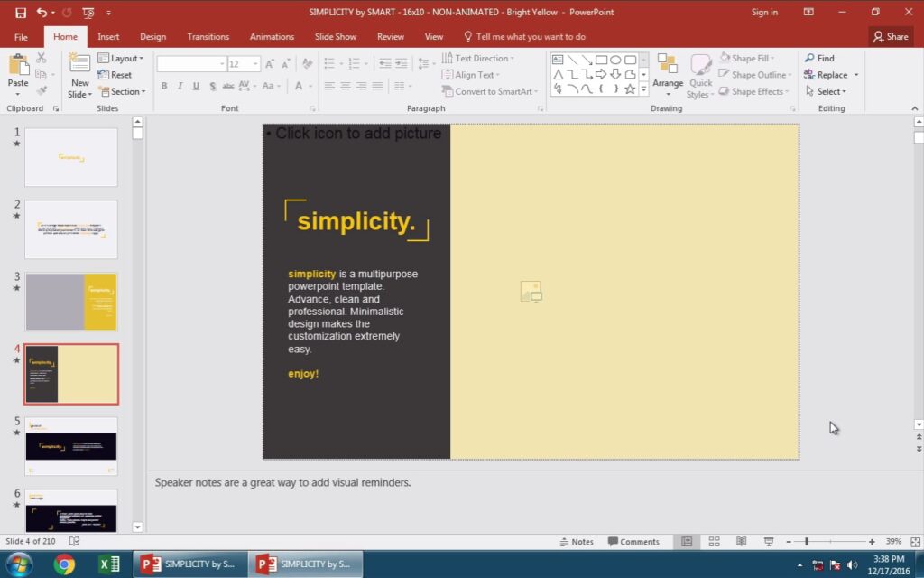The height and width of the screenshot is (578, 924).
Task: Click the zoom slider handle
Action: click(806, 542)
